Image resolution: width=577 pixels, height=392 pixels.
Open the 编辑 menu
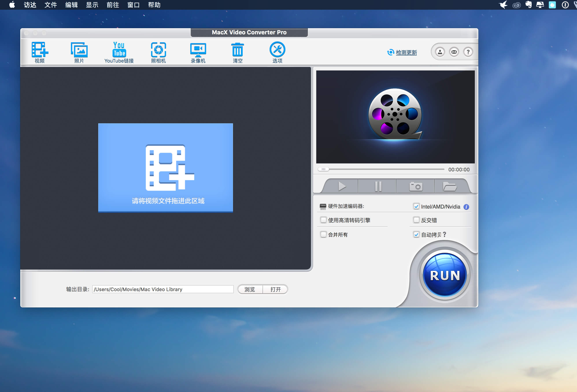(x=72, y=5)
